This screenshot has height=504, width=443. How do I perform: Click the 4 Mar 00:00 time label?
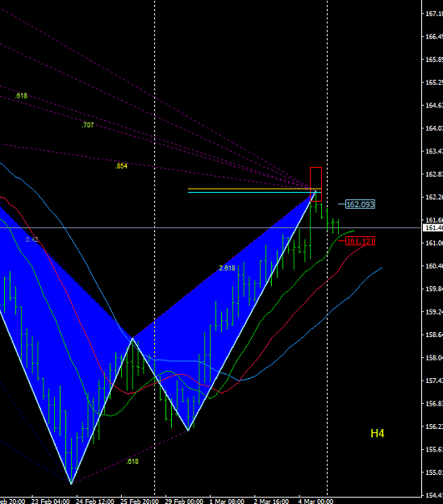click(316, 501)
